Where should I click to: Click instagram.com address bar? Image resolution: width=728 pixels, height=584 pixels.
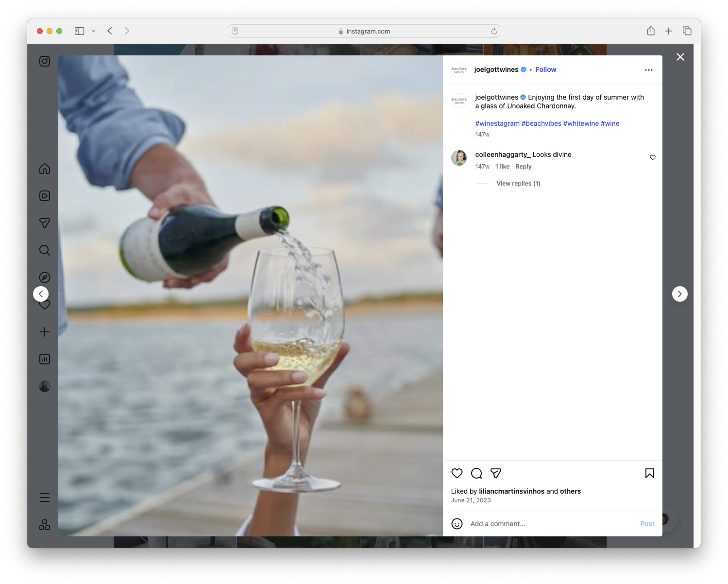(x=364, y=31)
